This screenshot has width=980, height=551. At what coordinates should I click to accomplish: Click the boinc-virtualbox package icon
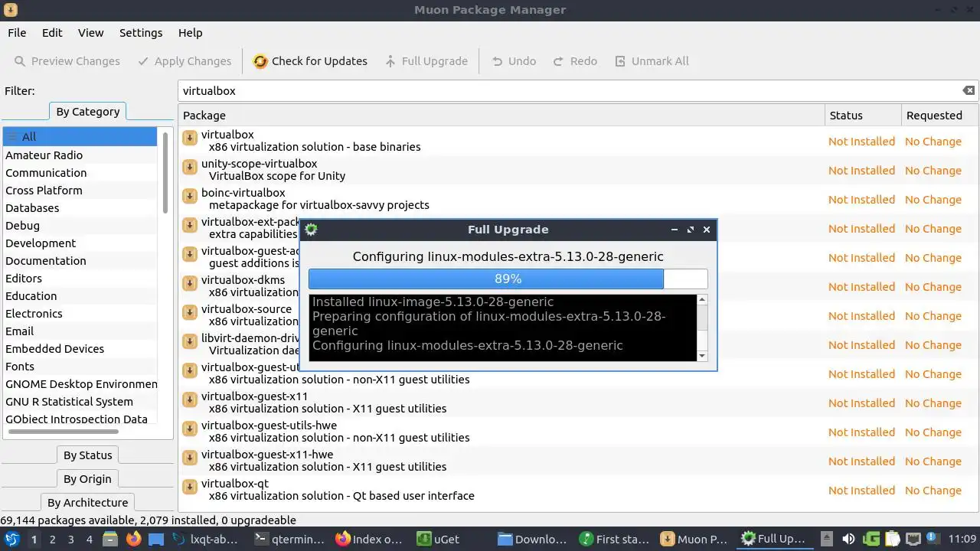point(190,196)
